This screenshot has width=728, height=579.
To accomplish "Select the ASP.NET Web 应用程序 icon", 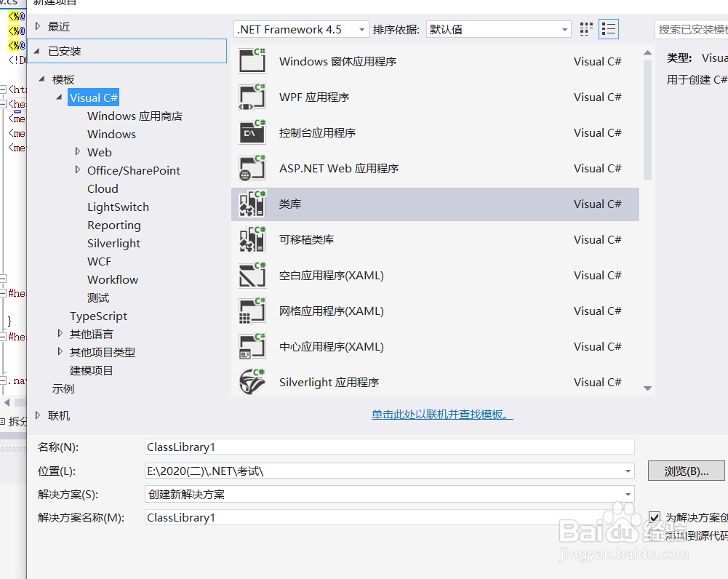I will coord(252,169).
